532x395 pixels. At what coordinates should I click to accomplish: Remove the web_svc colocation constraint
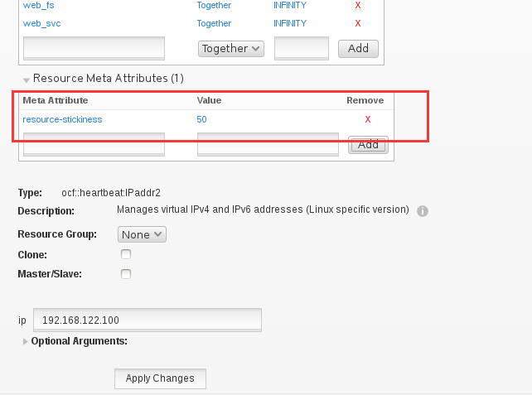click(x=358, y=23)
